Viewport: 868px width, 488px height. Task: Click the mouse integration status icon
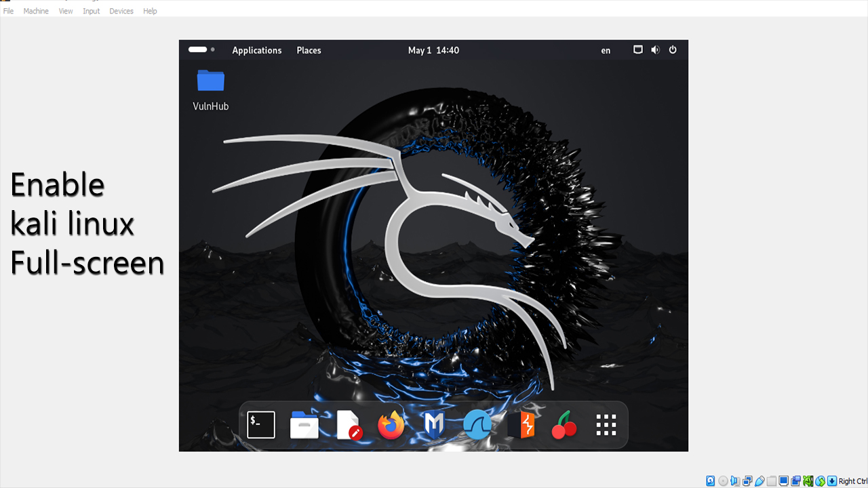[x=820, y=481]
